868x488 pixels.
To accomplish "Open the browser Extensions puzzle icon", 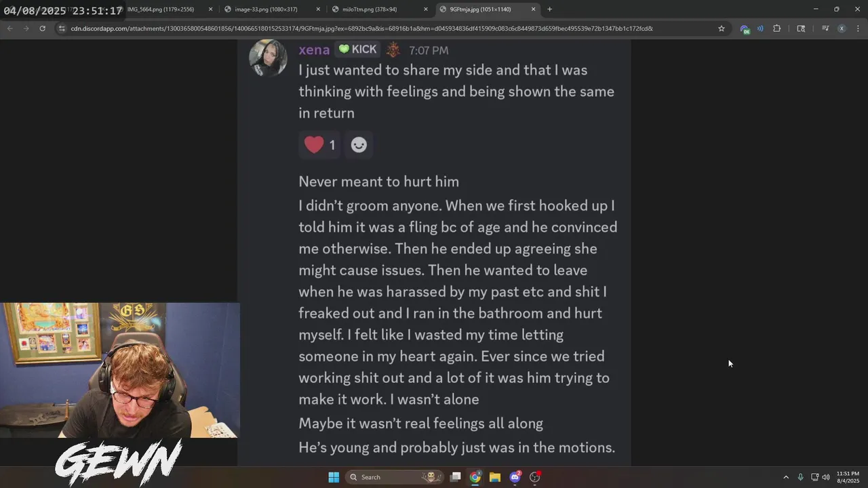I will coord(777,28).
